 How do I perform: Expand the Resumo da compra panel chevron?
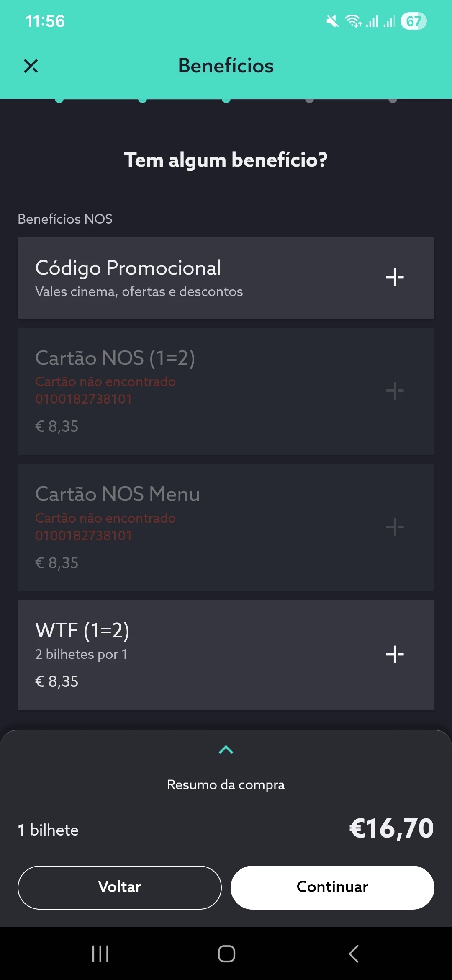(226, 750)
